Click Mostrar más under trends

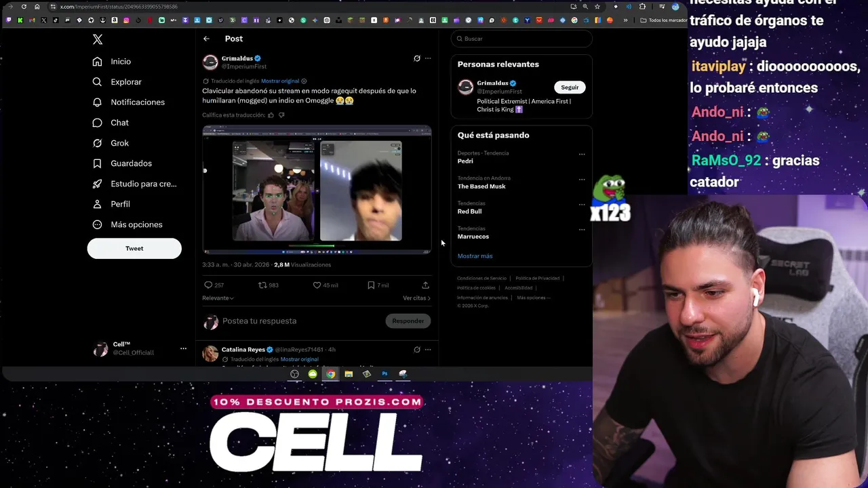[475, 256]
